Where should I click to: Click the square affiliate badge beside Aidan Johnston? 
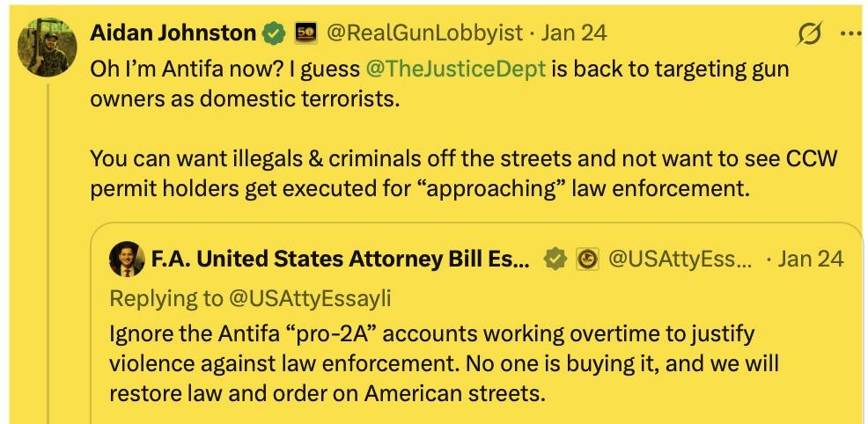coord(305,34)
